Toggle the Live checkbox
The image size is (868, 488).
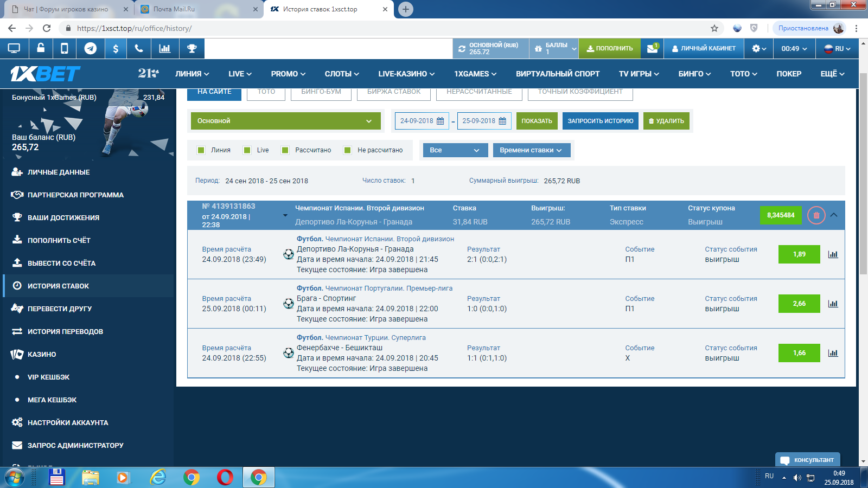pyautogui.click(x=247, y=150)
